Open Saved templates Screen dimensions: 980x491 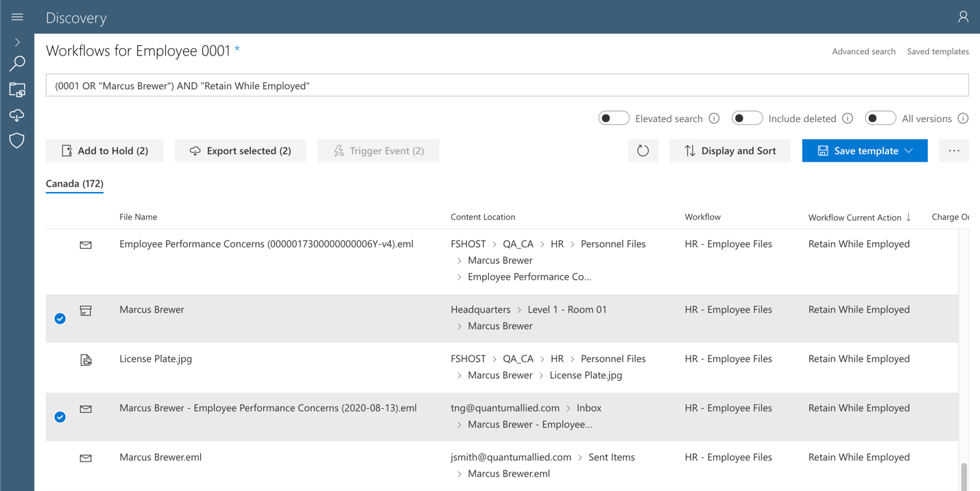938,51
